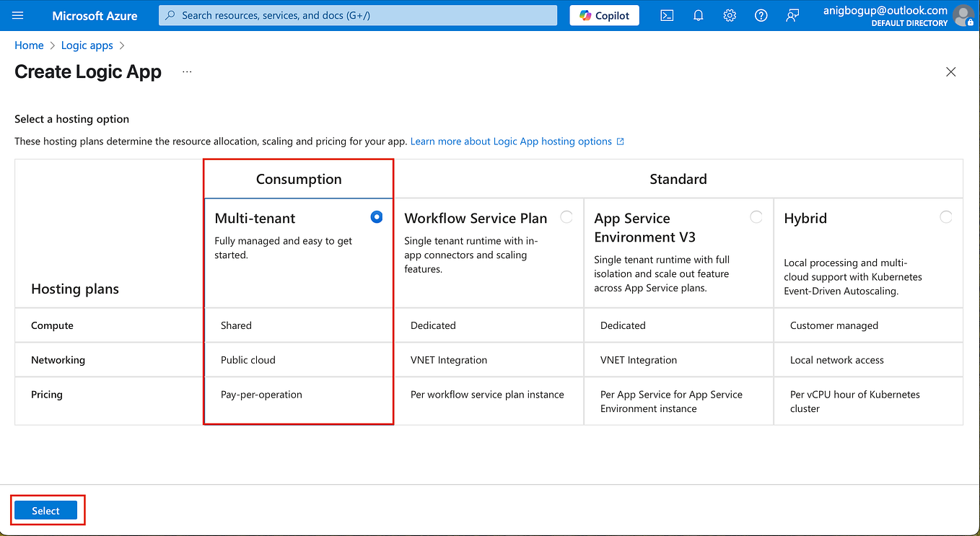Click the blue Select button
The height and width of the screenshot is (536, 980).
click(45, 510)
